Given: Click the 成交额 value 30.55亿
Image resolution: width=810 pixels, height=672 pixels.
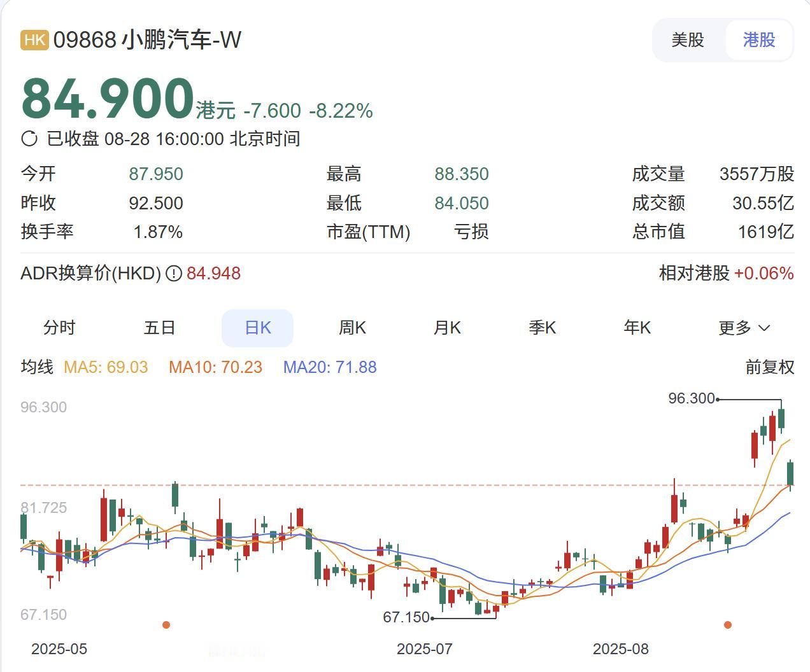Looking at the screenshot, I should 764,203.
